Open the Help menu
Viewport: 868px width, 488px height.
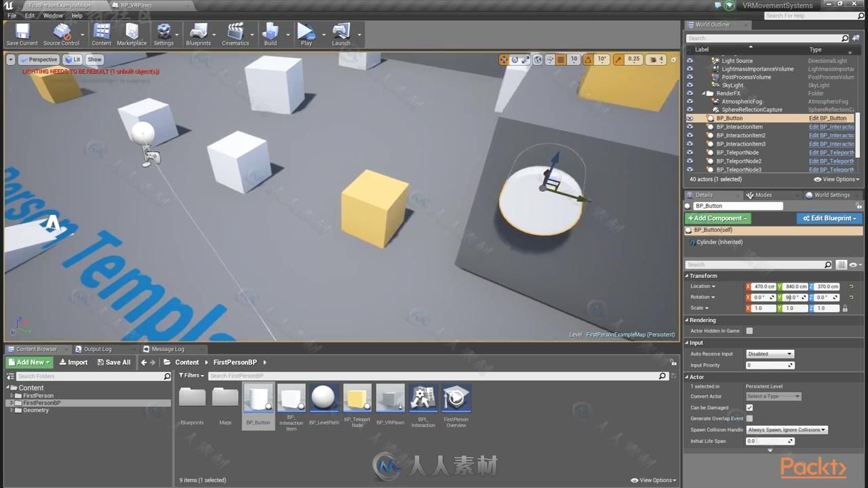coord(77,16)
